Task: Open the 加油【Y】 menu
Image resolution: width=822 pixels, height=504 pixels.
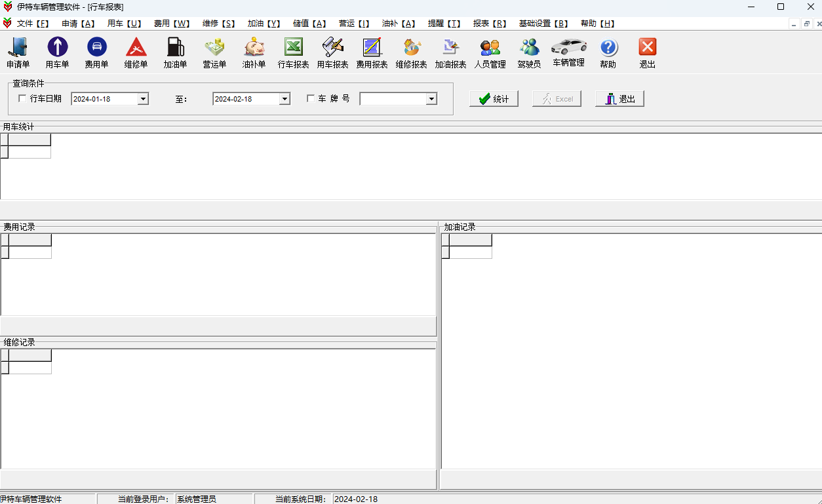Action: tap(264, 24)
